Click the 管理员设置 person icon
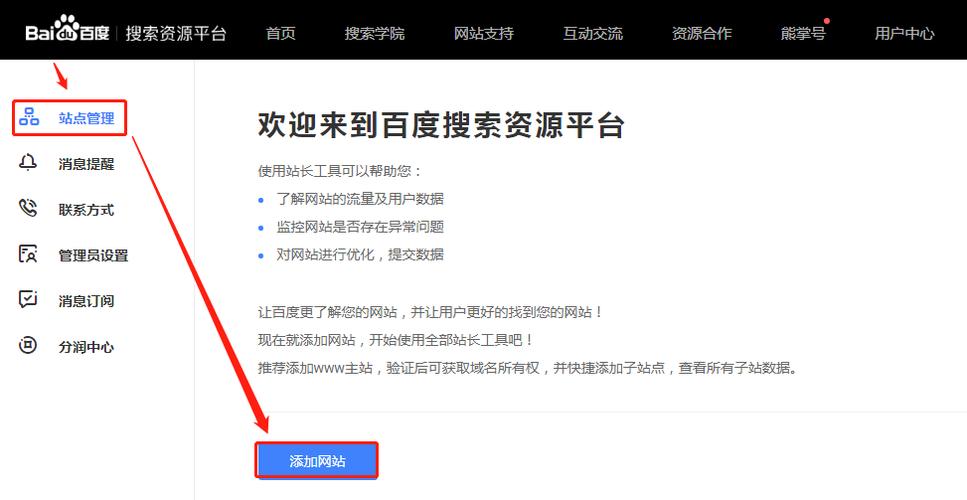The width and height of the screenshot is (967, 500). (28, 254)
